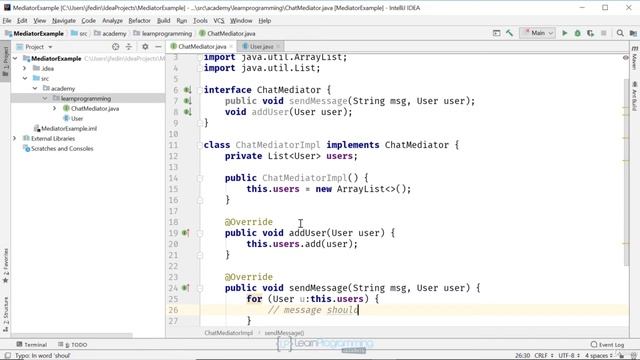Click the tool windows toggle in status bar corner
The width and height of the screenshot is (640, 360).
coord(8,356)
